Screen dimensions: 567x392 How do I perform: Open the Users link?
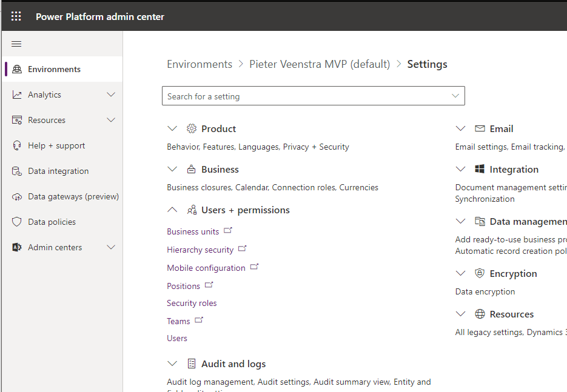click(177, 338)
